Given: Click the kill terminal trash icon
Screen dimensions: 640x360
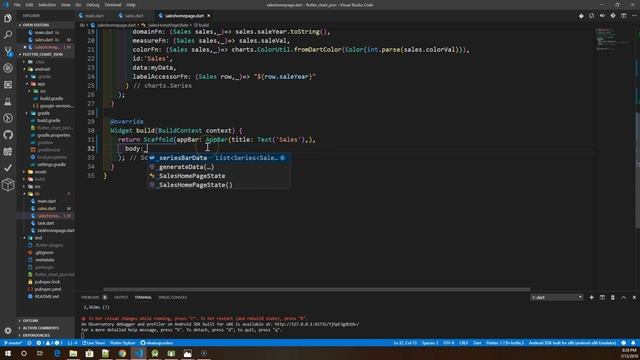Looking at the screenshot, I should 613,298.
